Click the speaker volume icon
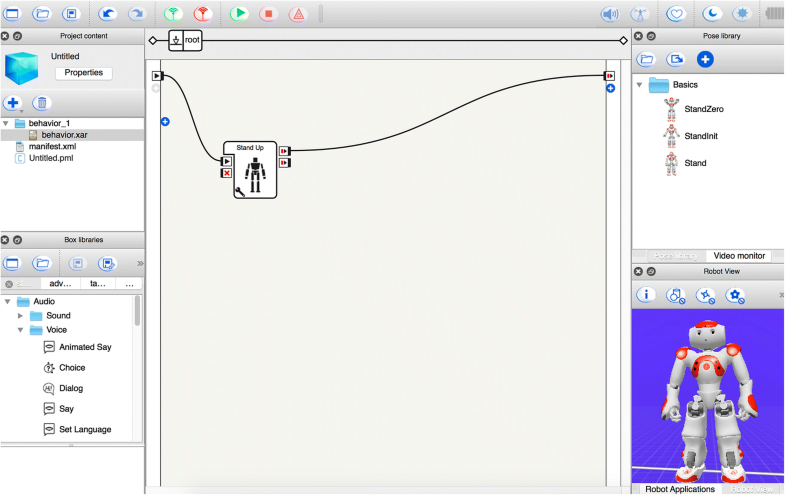The image size is (785, 495). click(609, 14)
